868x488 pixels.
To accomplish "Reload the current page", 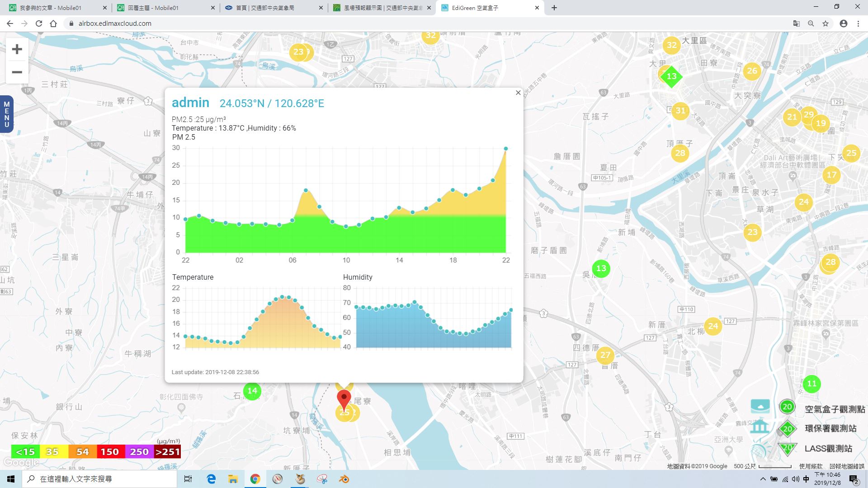I will [39, 23].
